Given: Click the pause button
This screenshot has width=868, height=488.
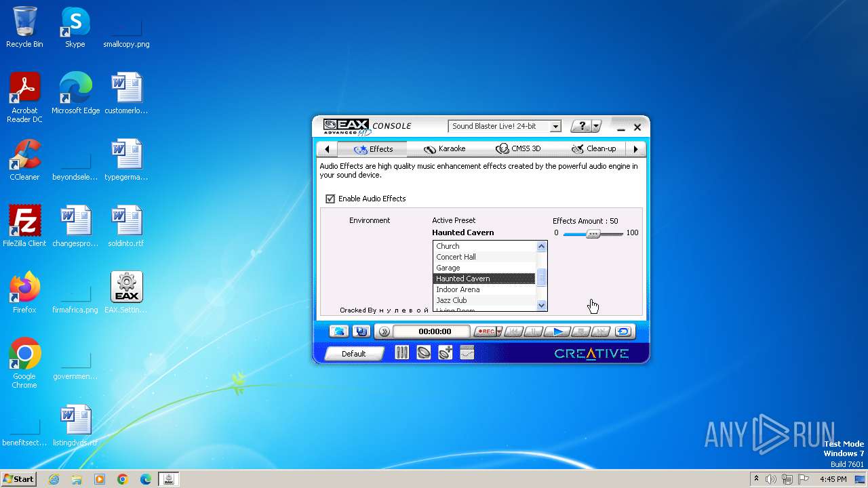Looking at the screenshot, I should 534,331.
